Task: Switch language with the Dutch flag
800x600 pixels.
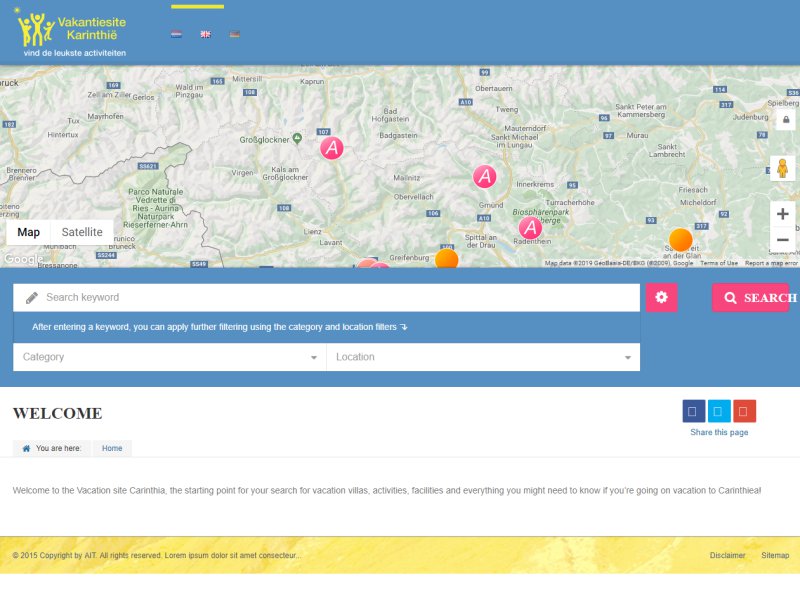Action: pos(177,34)
